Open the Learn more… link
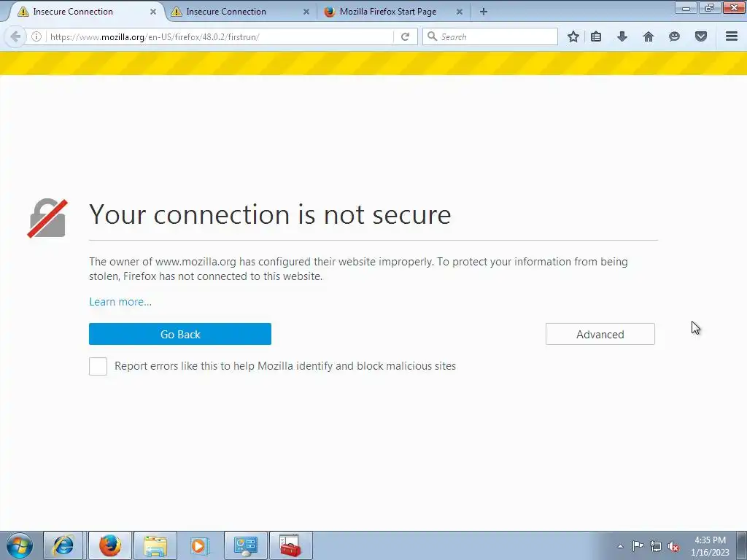The width and height of the screenshot is (747, 560). pos(120,302)
